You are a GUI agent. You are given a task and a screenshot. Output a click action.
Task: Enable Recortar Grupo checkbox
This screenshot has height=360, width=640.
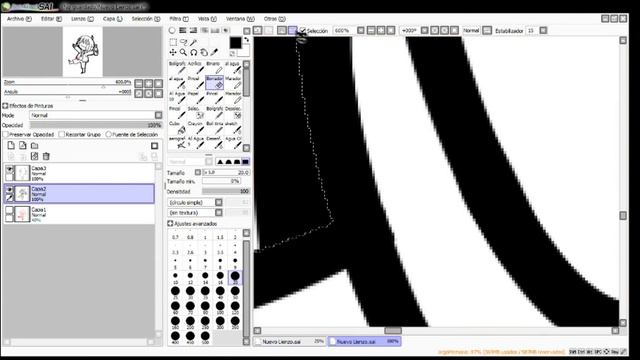coord(62,134)
